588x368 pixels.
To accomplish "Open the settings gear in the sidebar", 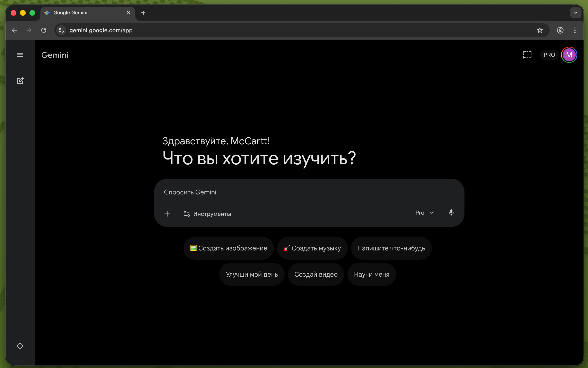I will [20, 346].
